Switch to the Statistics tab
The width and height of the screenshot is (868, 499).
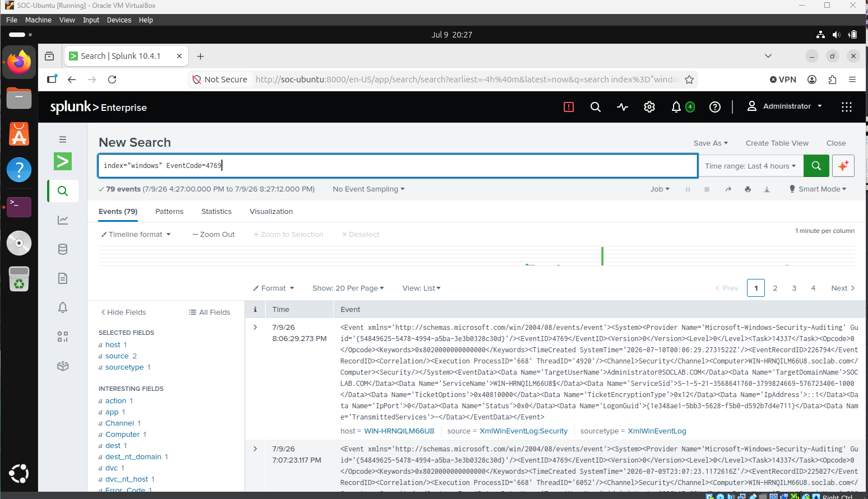(x=216, y=212)
